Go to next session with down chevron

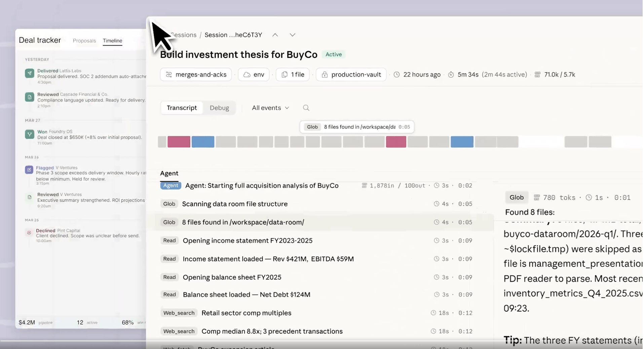tap(292, 35)
